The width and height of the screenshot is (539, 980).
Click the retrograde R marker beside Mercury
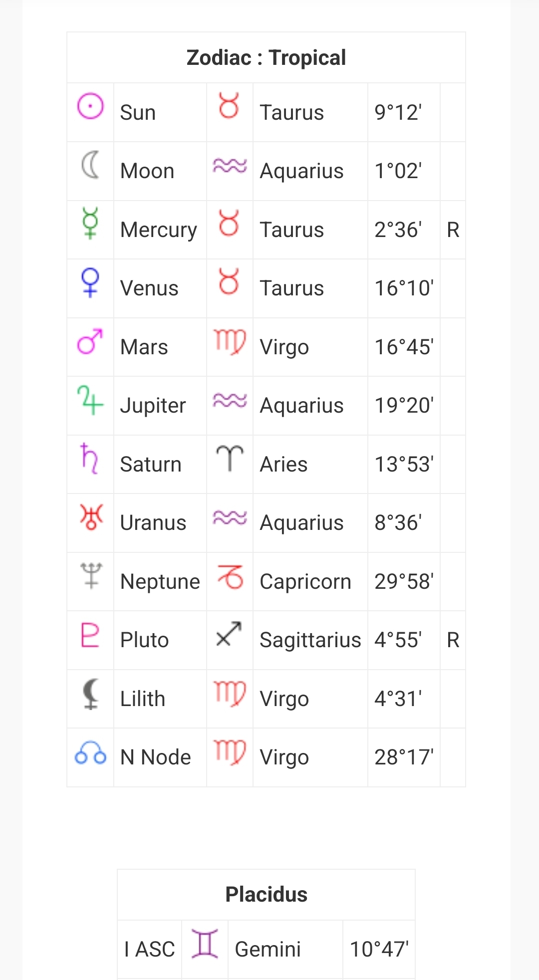[x=453, y=230]
